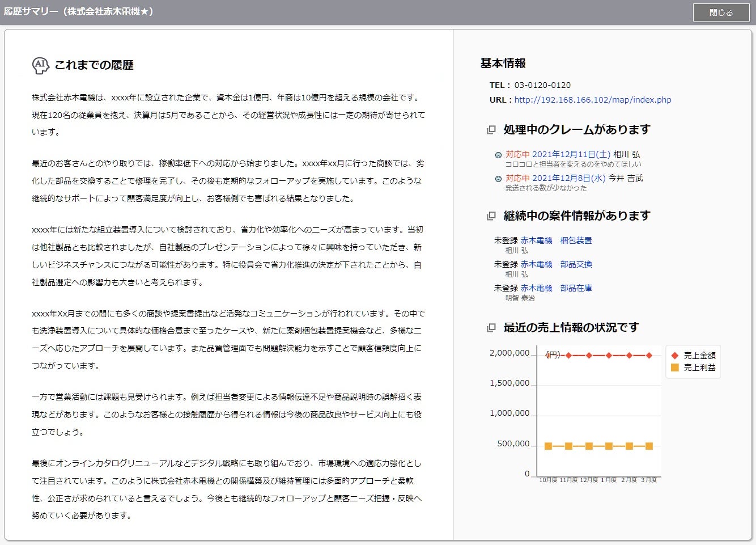Viewport: 756px width, 545px height.
Task: Click 赤木電機 link in the 梱包装置 row
Action: pyautogui.click(x=536, y=240)
